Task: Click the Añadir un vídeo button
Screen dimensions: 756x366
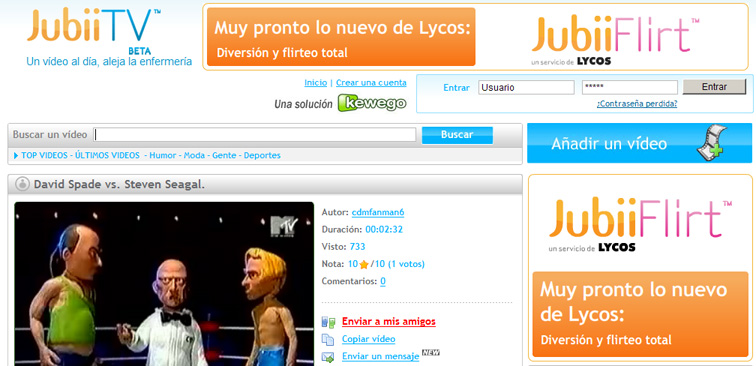Action: tap(639, 143)
